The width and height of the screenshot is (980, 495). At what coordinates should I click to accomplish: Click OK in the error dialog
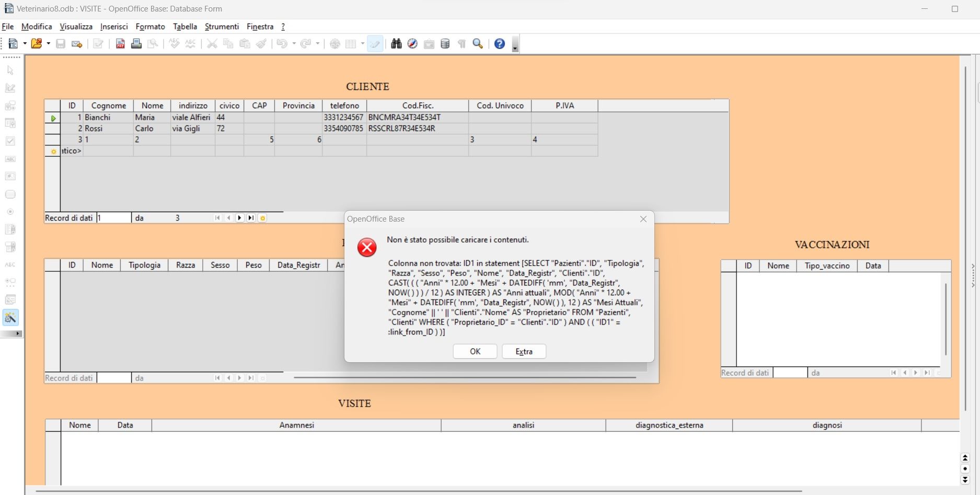click(x=475, y=351)
